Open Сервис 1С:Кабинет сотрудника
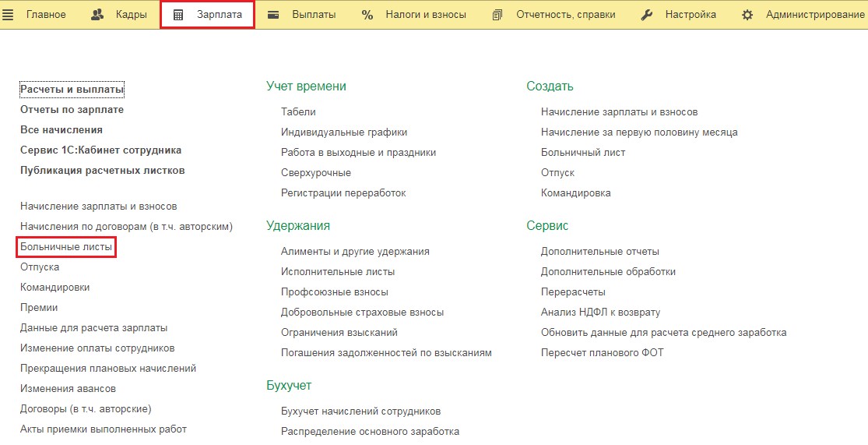Viewport: 868px width, 445px height. tap(100, 150)
